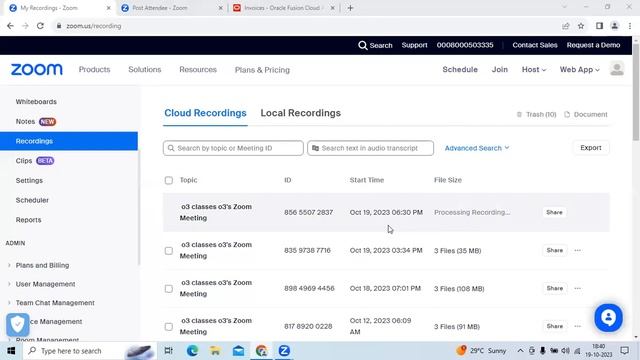The image size is (640, 360).
Task: Open Windows Start menu
Action: coord(11,351)
